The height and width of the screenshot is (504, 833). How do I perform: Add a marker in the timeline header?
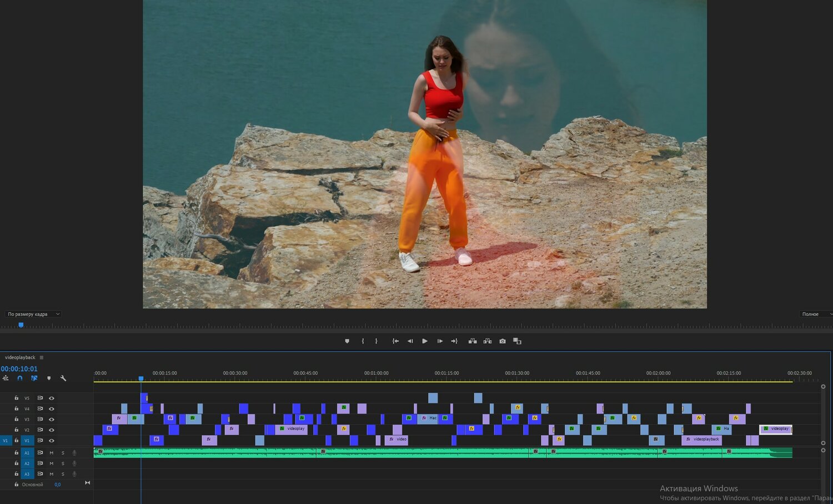click(49, 378)
